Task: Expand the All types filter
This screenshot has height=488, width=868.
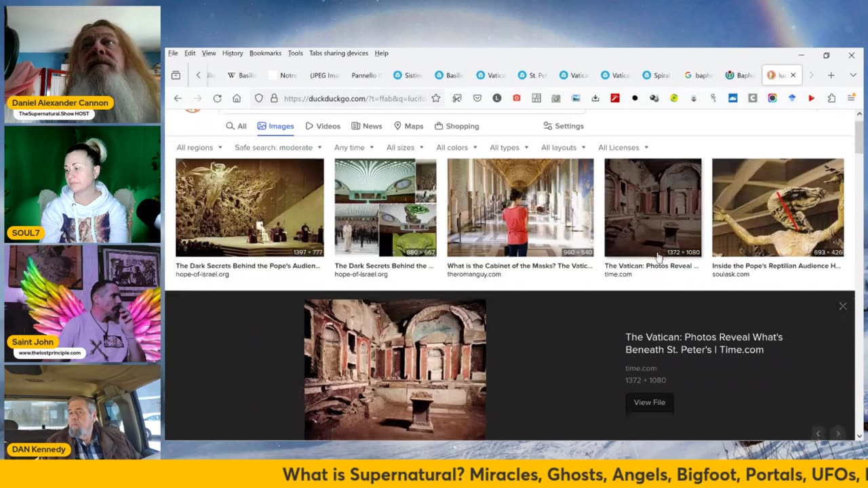Action: 509,147
